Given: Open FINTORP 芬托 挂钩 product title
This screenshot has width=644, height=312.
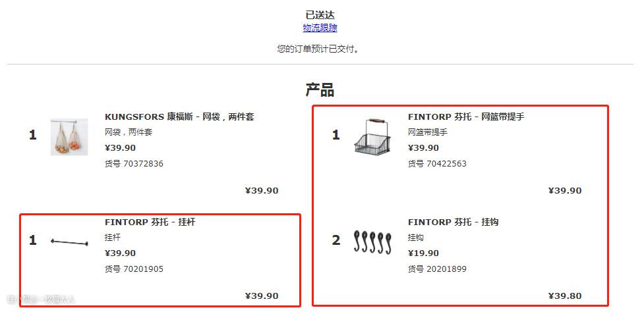Looking at the screenshot, I should pyautogui.click(x=454, y=222).
